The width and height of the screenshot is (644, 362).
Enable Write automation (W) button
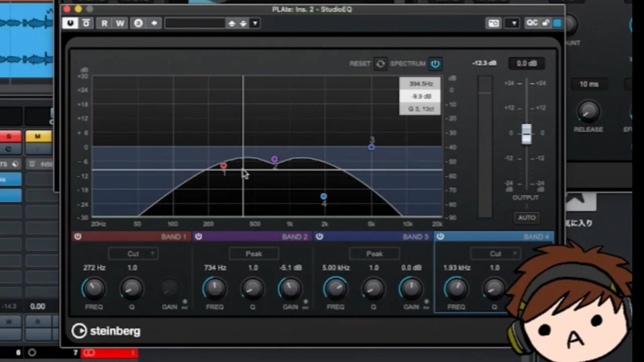click(120, 23)
